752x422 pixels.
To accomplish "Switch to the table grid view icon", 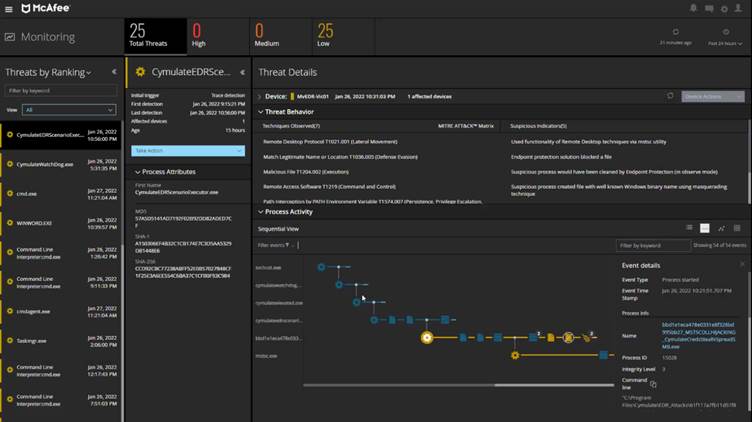I will (x=737, y=228).
